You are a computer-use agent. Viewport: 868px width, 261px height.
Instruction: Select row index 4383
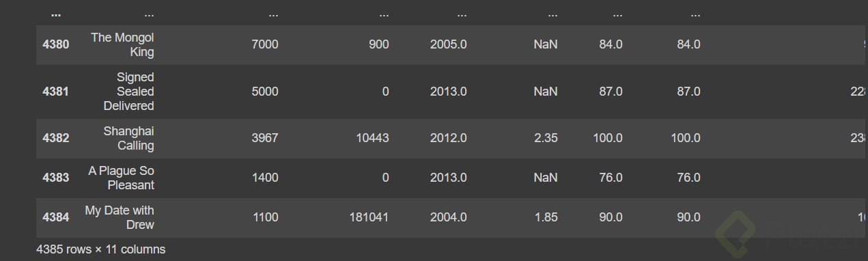click(55, 178)
